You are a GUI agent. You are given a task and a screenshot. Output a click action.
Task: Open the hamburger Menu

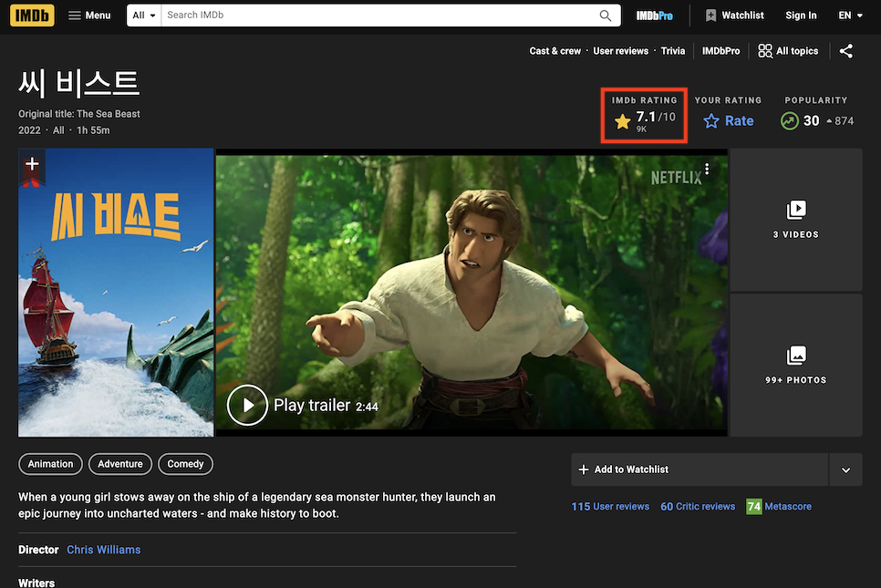pos(89,15)
